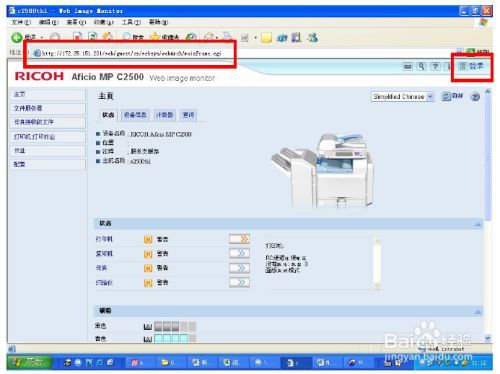
Task: Click 主页 (Home) in the left sidebar
Action: [48, 94]
